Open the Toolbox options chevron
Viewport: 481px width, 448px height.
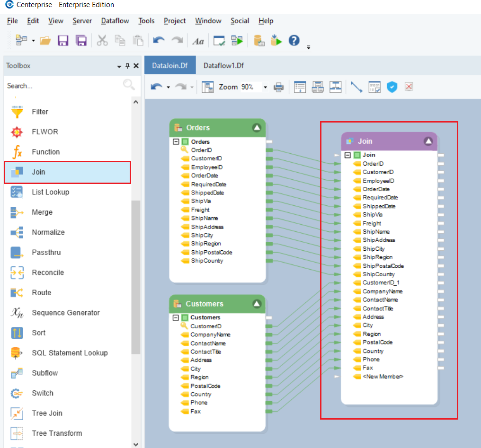pyautogui.click(x=119, y=65)
